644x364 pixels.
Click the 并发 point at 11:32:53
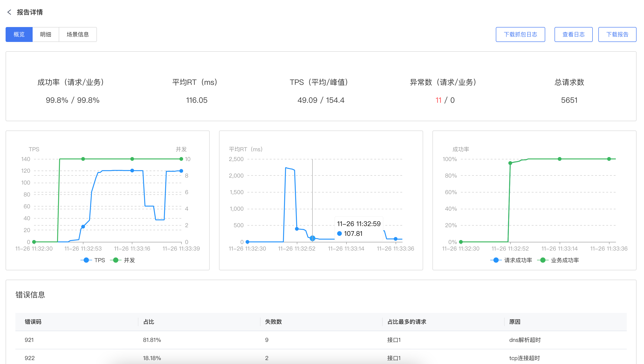coord(83,159)
